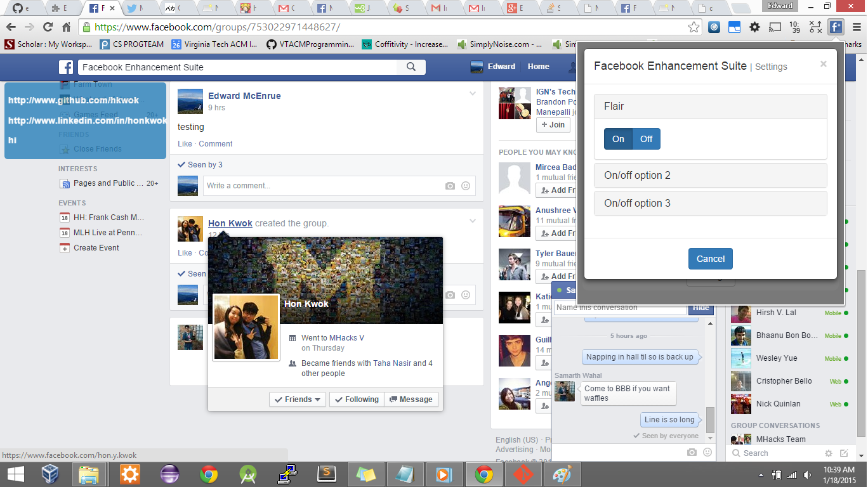Open the Virginia Tech ACM bookmark

pyautogui.click(x=214, y=44)
